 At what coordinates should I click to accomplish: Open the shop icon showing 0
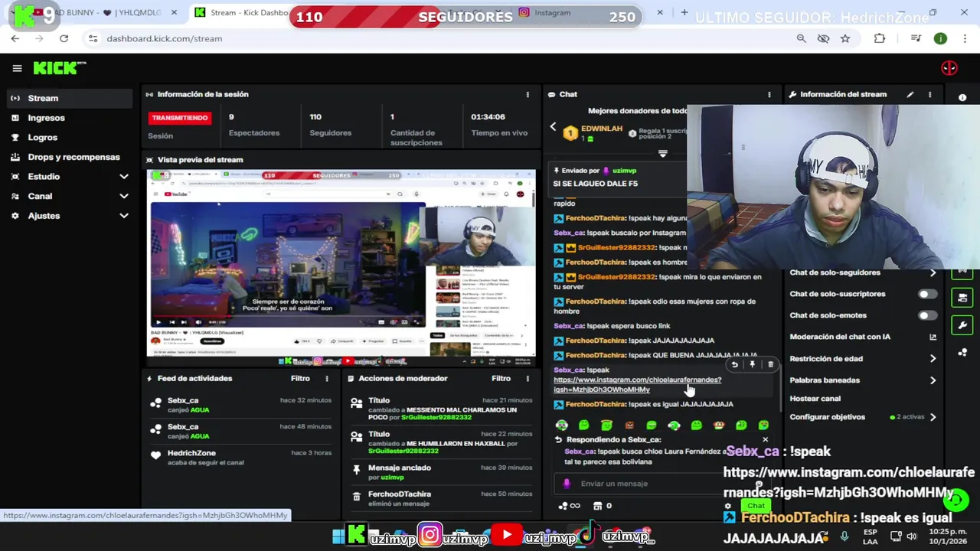coord(602,505)
